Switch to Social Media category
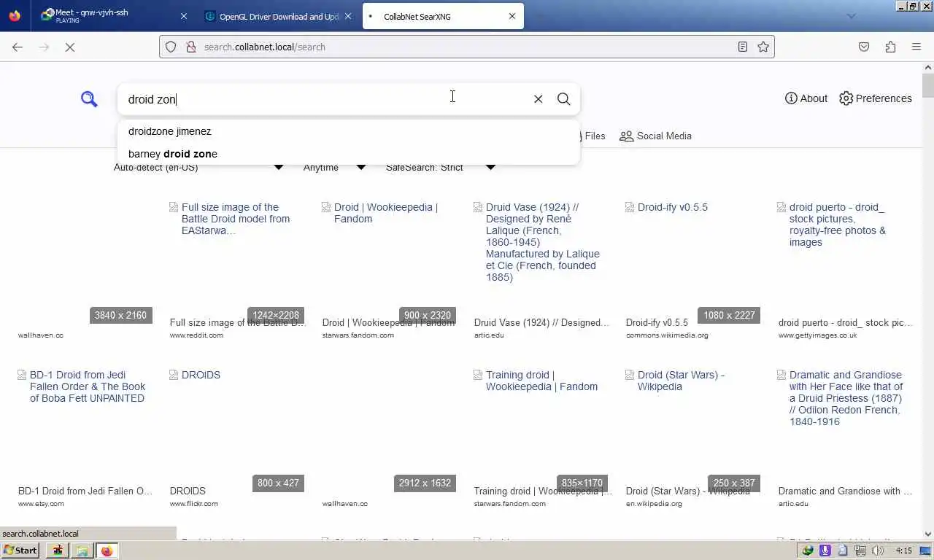This screenshot has width=934, height=560. (655, 136)
